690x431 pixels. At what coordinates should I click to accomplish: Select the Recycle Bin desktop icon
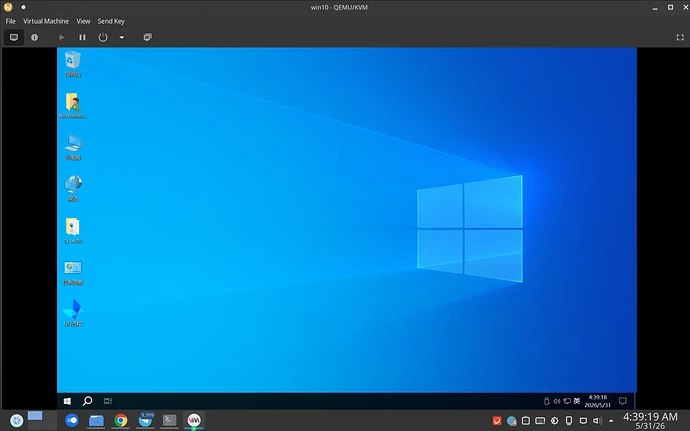pyautogui.click(x=73, y=64)
